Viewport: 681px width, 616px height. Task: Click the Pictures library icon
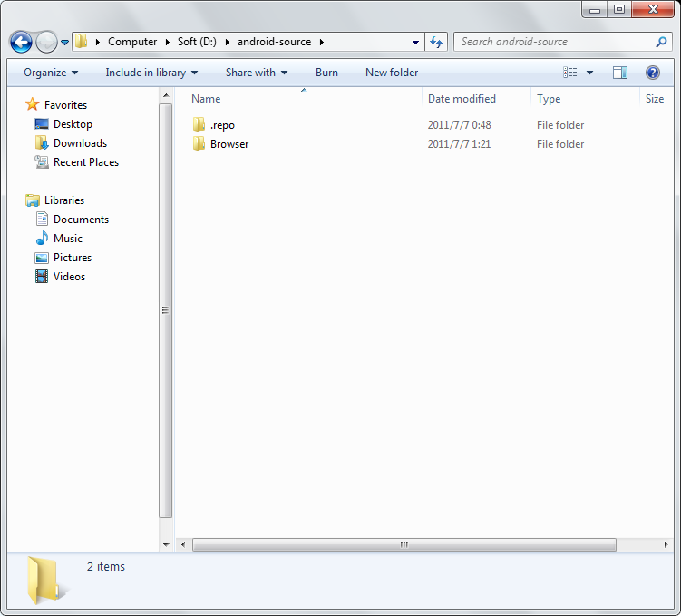tap(42, 258)
